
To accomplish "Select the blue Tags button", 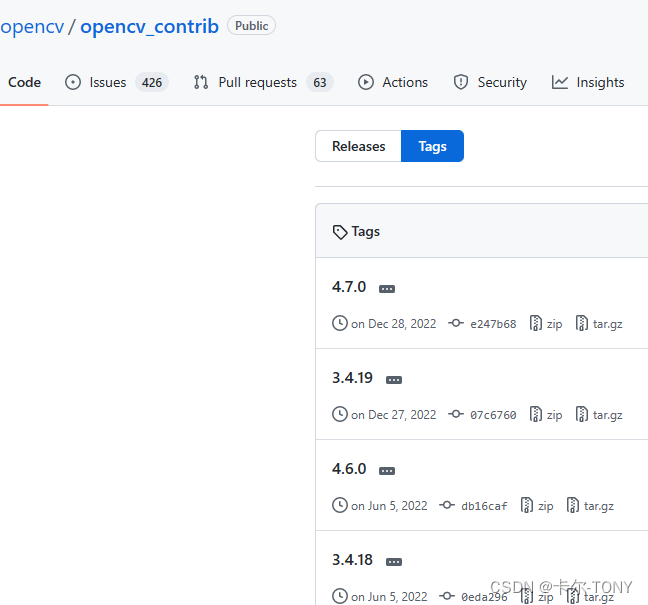I will tap(432, 146).
